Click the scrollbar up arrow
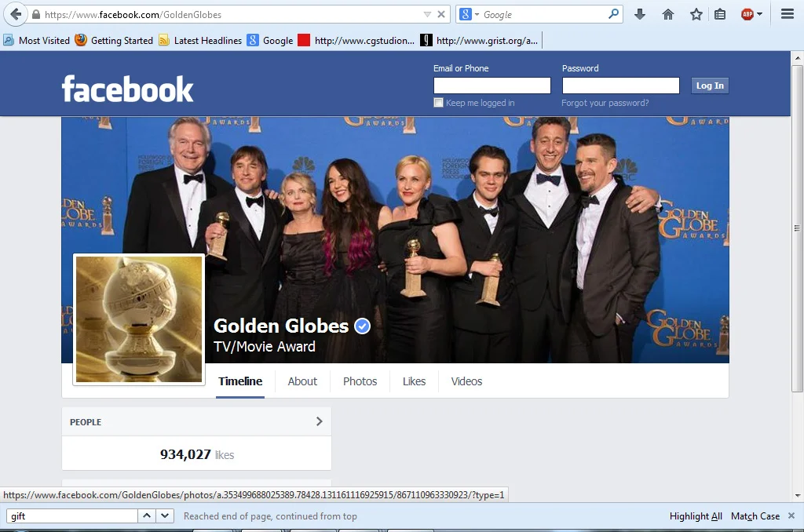This screenshot has height=532, width=804. (x=798, y=58)
